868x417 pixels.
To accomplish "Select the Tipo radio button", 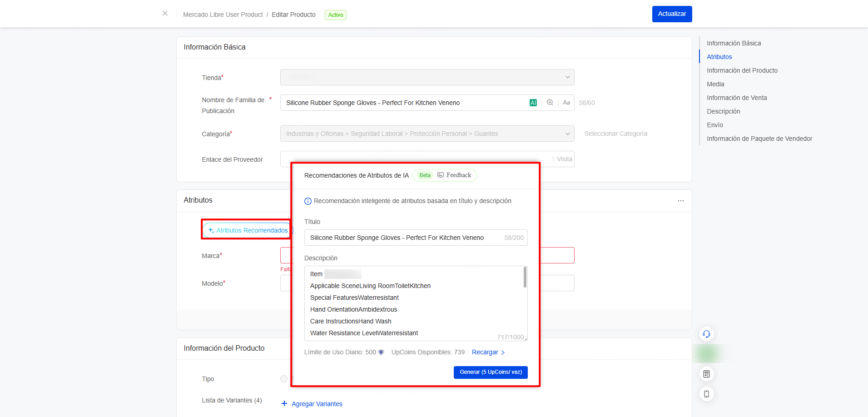I will pos(284,379).
